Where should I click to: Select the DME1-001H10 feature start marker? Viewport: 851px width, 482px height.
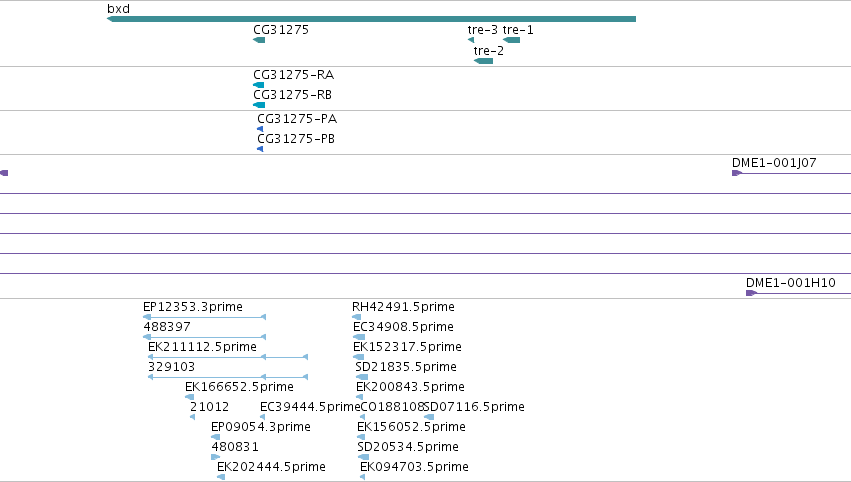751,293
